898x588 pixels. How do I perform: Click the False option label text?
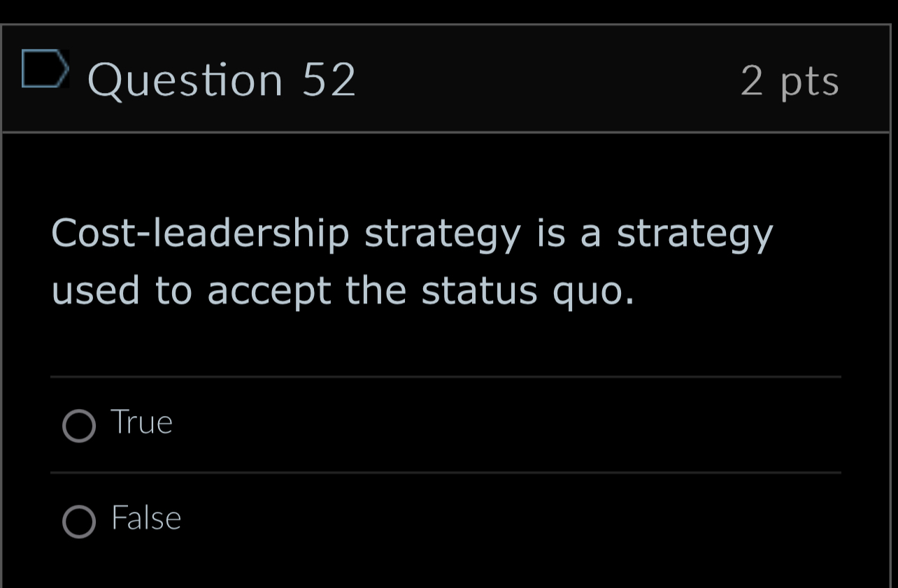pyautogui.click(x=145, y=518)
